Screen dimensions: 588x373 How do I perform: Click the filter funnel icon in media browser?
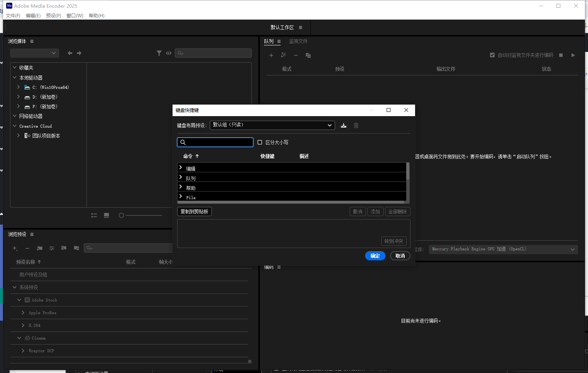(159, 53)
